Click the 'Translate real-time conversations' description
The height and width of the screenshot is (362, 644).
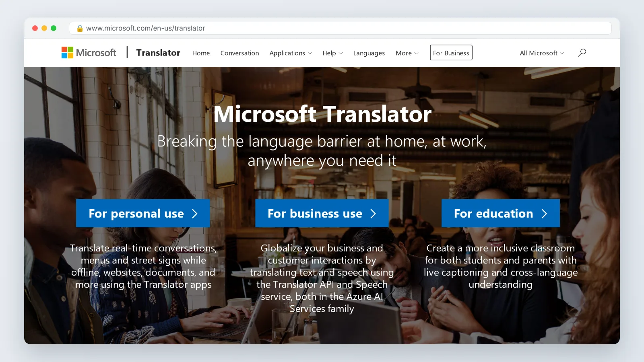(x=143, y=266)
